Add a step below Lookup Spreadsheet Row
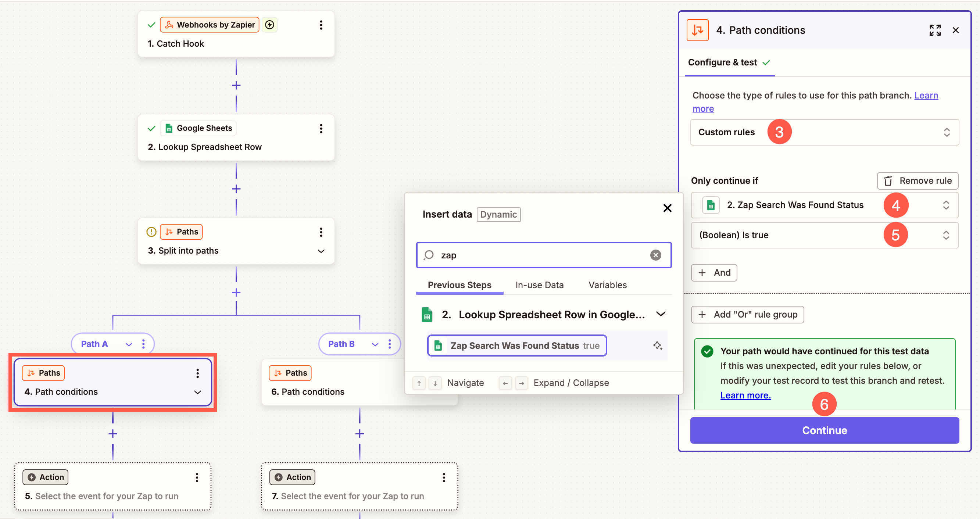The width and height of the screenshot is (980, 519). click(236, 189)
